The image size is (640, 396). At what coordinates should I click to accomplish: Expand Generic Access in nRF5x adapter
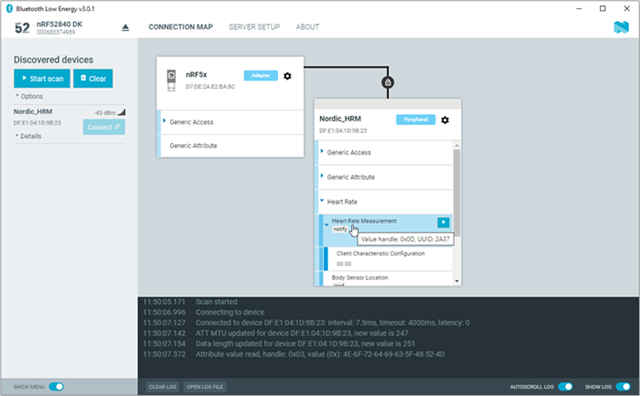coord(164,121)
